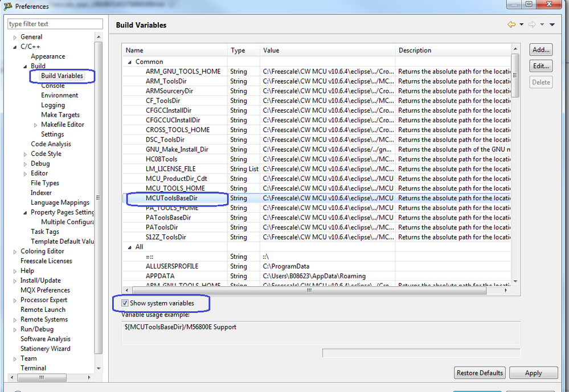Viewport: 569px width, 392px height.
Task: Open the preferences page view menu arrow
Action: pos(552,24)
